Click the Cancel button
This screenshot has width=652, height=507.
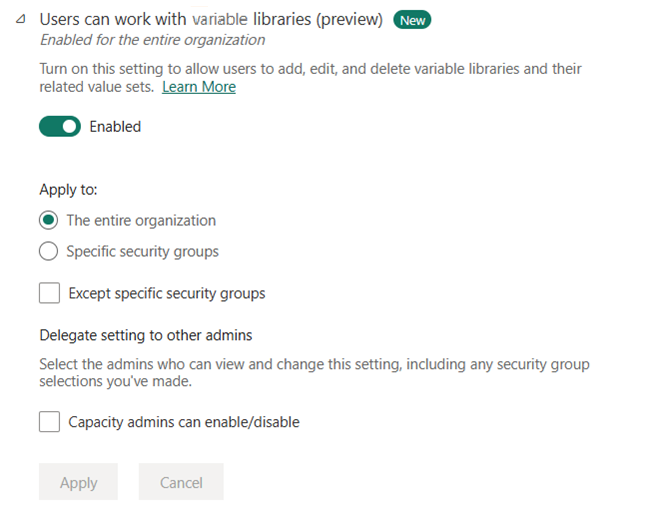(181, 483)
